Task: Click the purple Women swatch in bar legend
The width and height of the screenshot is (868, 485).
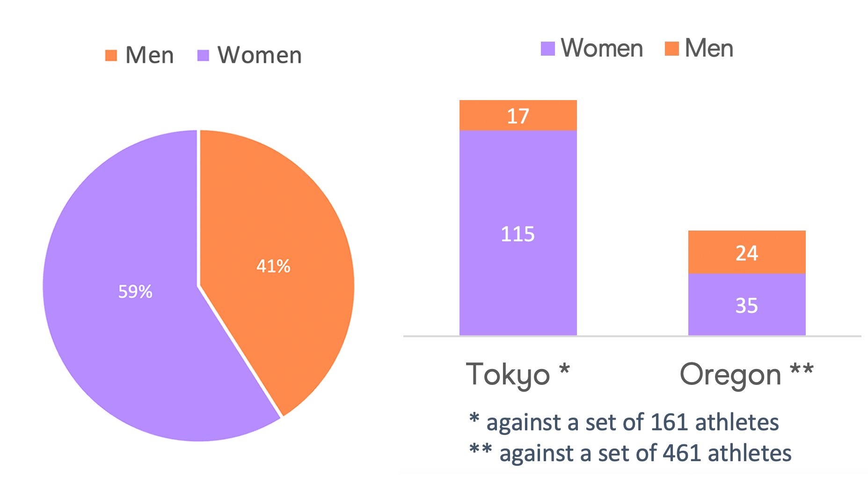Action: [x=547, y=49]
